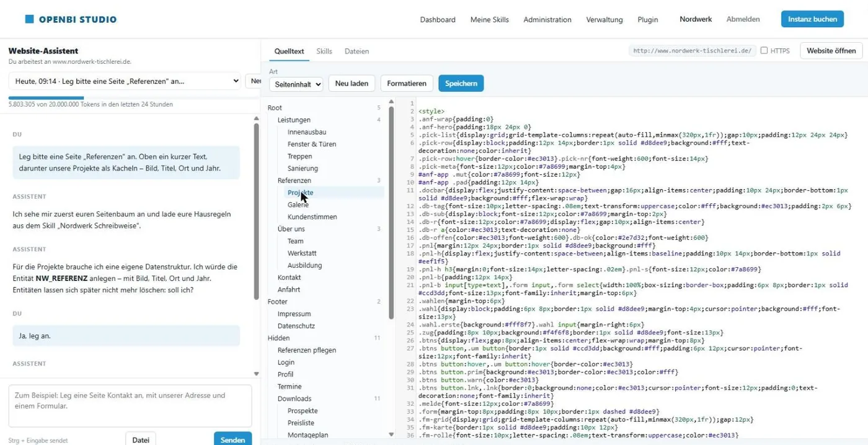Viewport: 868px width, 445px height.
Task: Select the Anfahrt page
Action: coord(289,289)
